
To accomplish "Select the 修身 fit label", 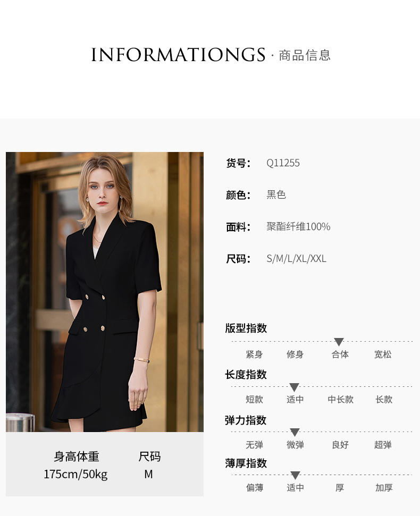I will pos(295,354).
